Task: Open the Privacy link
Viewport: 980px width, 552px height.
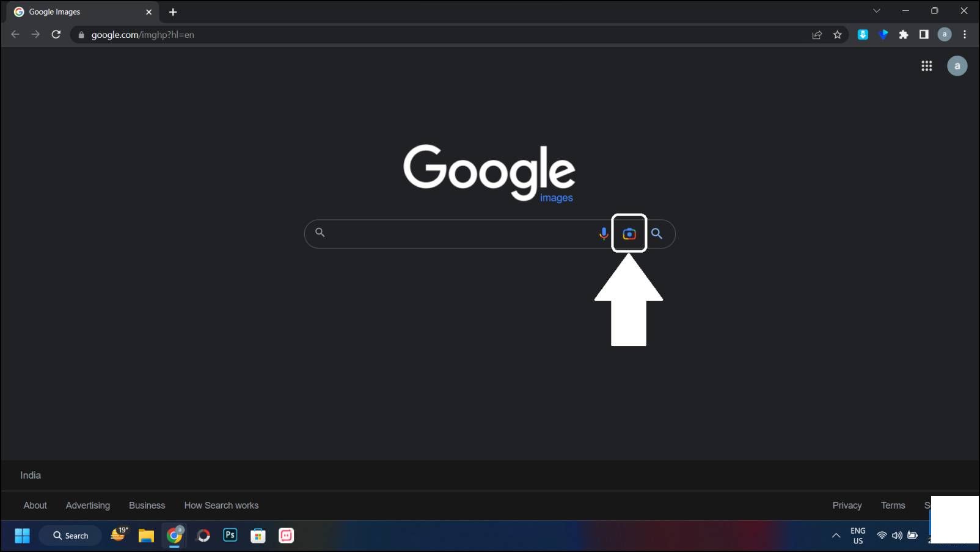Action: click(x=847, y=506)
